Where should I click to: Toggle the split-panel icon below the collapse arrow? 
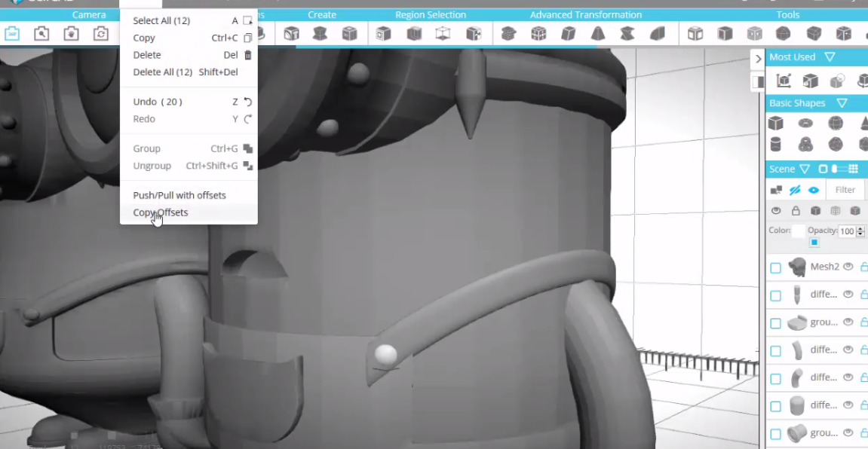[759, 82]
